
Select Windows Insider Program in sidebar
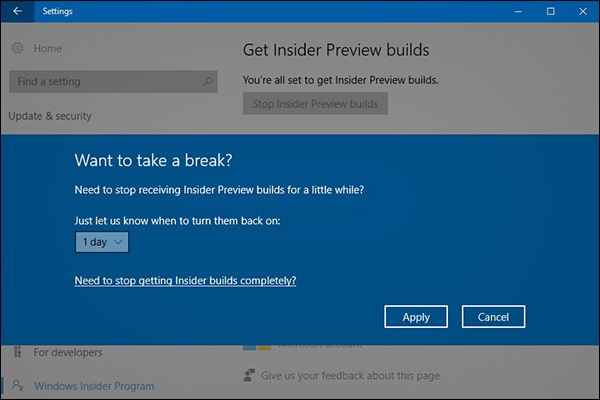94,386
